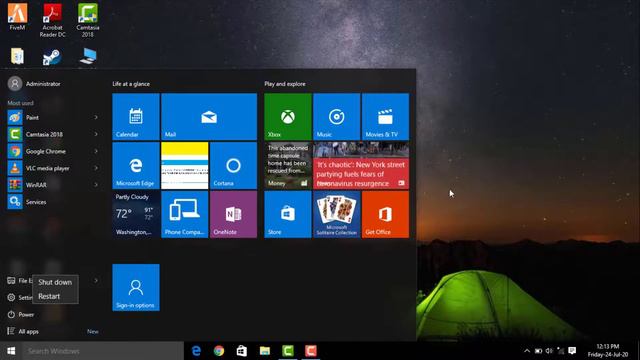This screenshot has width=640, height=360.
Task: Open Settings in Start menu
Action: (19, 298)
